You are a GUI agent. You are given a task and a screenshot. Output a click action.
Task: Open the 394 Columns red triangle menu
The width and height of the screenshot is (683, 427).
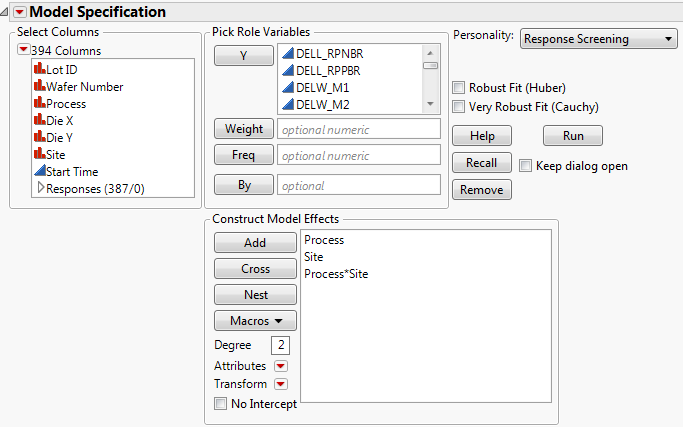[x=23, y=50]
